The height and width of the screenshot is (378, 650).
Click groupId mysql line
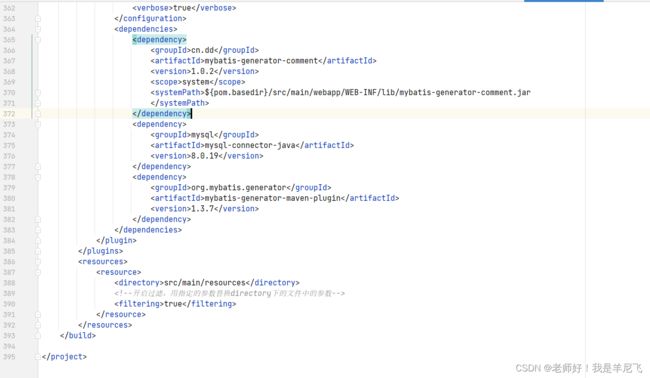(x=204, y=135)
